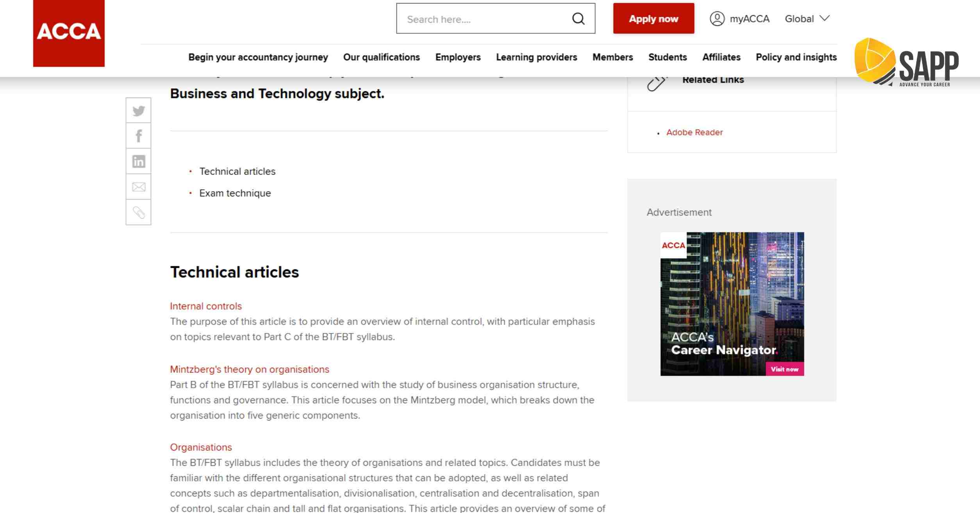Share page via LinkedIn icon

(x=138, y=161)
